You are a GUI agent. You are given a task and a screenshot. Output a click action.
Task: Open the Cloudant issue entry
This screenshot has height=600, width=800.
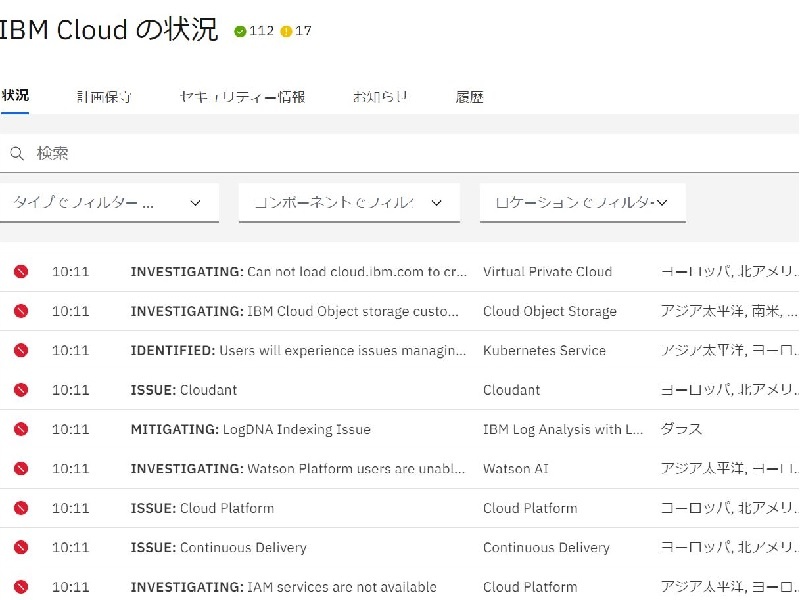tap(184, 390)
